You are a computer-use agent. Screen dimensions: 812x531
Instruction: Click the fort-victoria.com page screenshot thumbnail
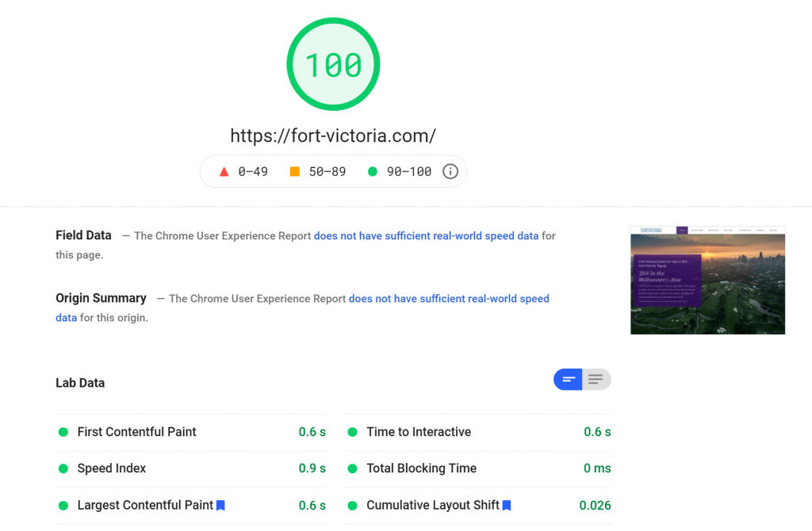pyautogui.click(x=707, y=280)
